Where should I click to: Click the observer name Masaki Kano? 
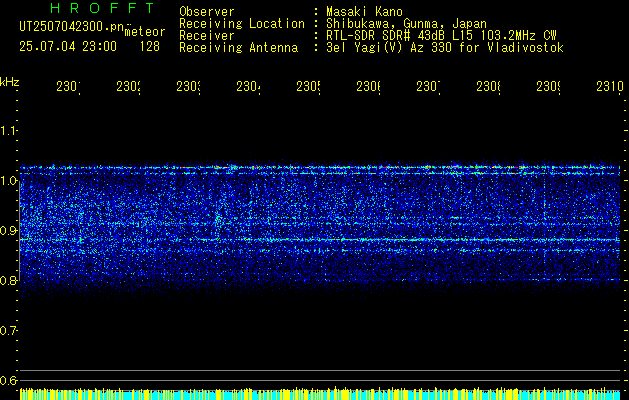pyautogui.click(x=364, y=11)
